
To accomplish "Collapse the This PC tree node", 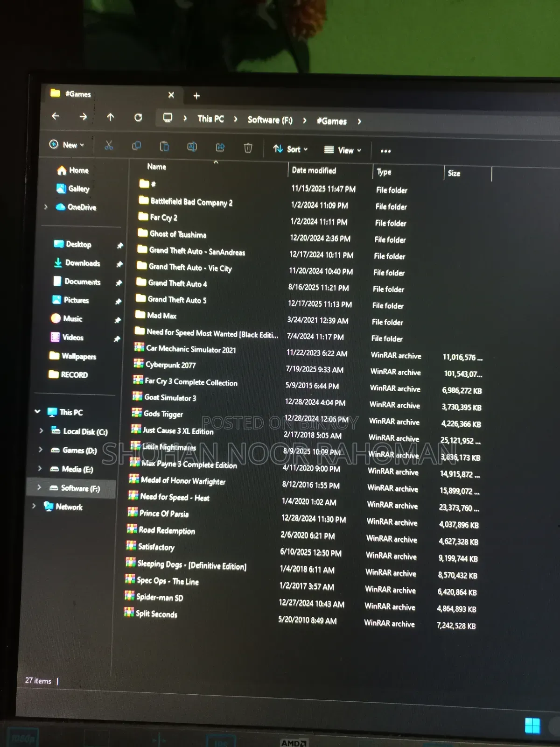I will tap(37, 411).
